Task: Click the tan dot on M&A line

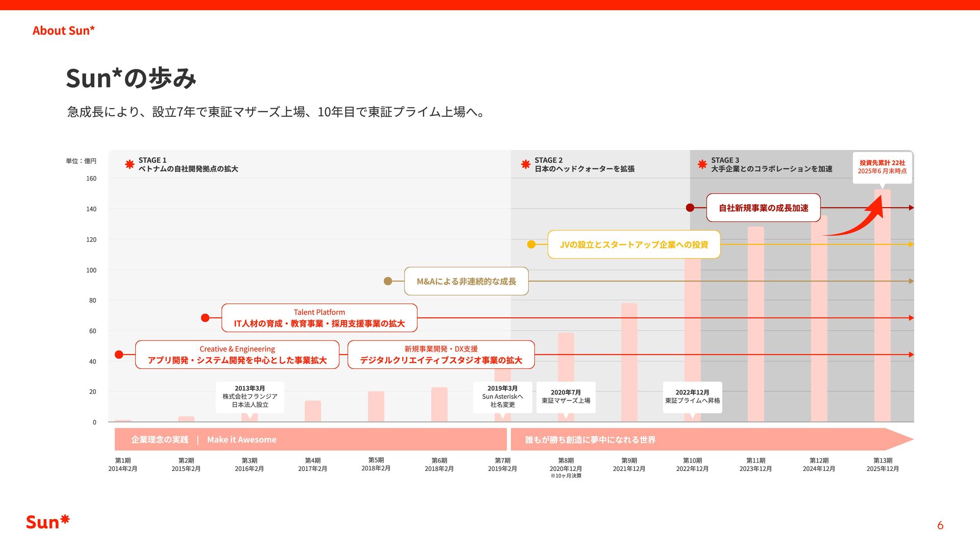Action: pos(388,281)
